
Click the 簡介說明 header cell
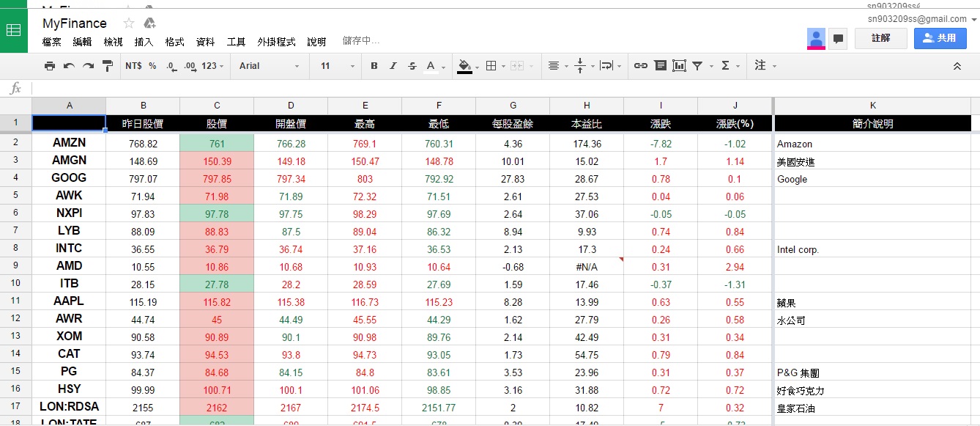click(x=872, y=123)
